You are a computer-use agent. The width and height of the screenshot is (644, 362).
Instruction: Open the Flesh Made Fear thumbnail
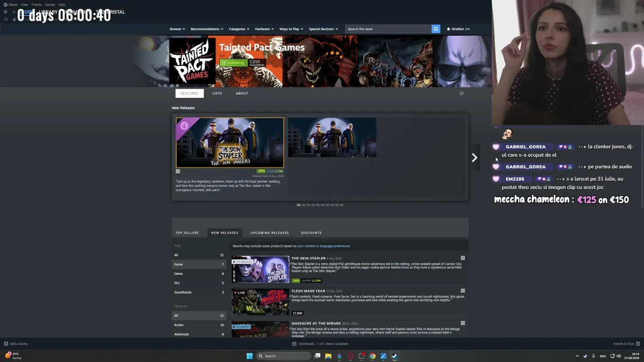[261, 302]
